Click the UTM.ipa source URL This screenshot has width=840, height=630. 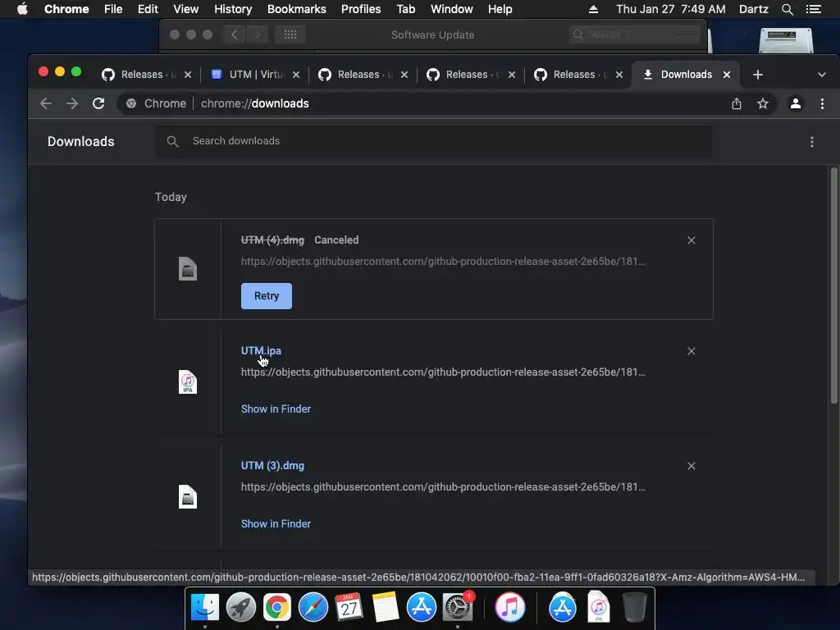click(443, 372)
